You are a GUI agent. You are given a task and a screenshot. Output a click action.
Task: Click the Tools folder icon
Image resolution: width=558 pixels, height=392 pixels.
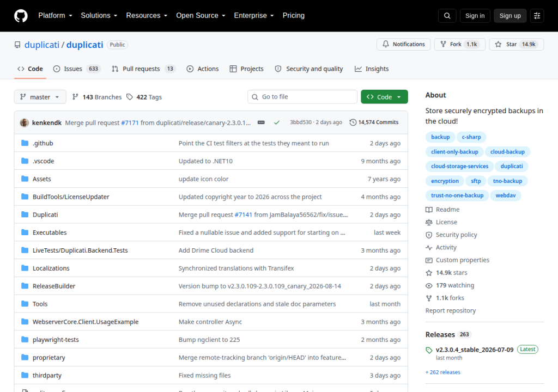tap(25, 304)
